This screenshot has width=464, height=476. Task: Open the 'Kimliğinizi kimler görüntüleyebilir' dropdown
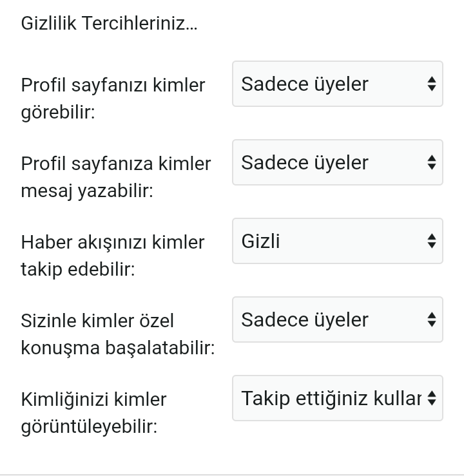click(337, 398)
